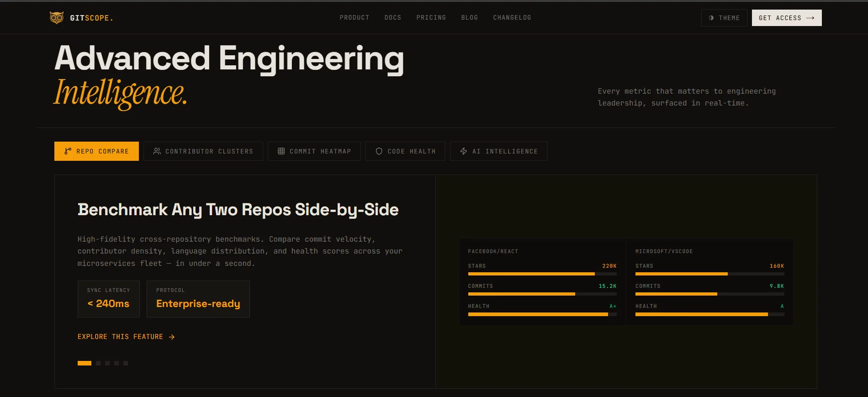Open the Pricing page

(x=431, y=17)
